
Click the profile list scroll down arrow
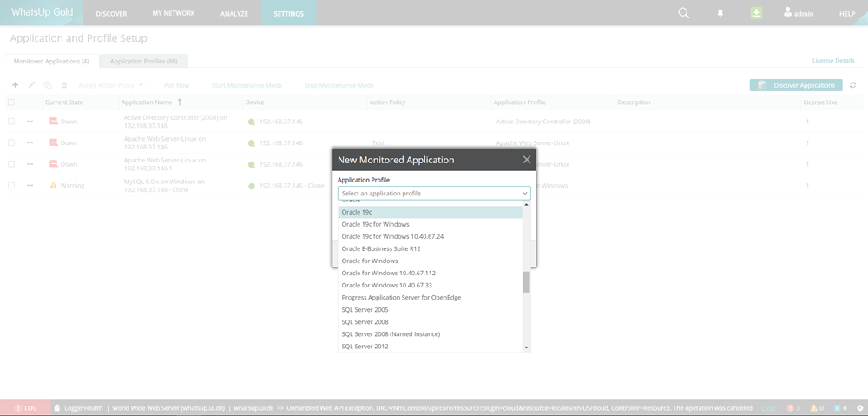(x=527, y=347)
